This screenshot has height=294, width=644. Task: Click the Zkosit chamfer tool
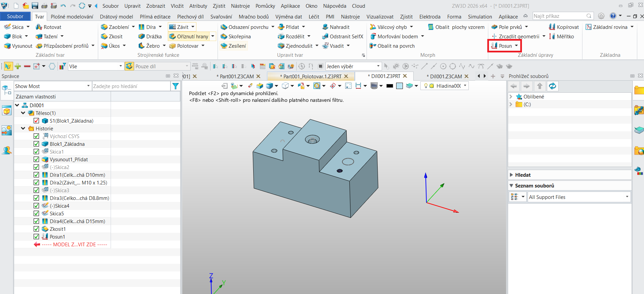point(112,36)
